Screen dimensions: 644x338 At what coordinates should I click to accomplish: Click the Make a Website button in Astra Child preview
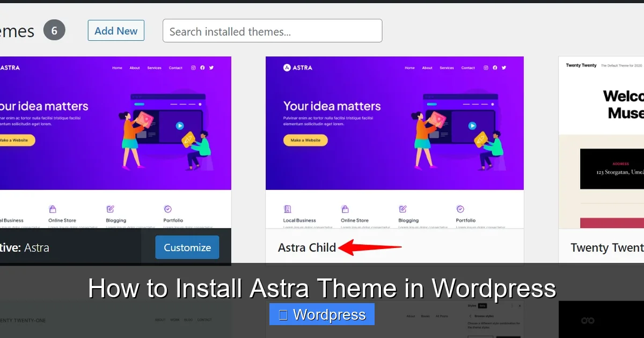305,140
